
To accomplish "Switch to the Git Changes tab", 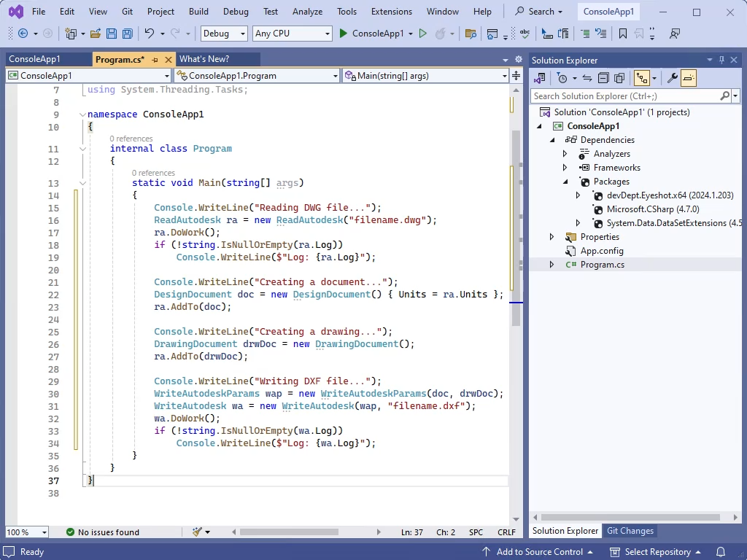I will (x=630, y=531).
